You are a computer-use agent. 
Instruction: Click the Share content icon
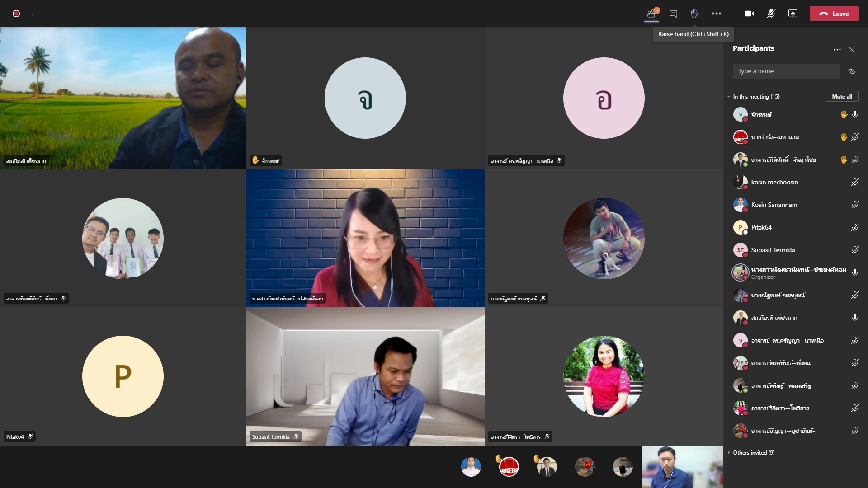pos(793,14)
